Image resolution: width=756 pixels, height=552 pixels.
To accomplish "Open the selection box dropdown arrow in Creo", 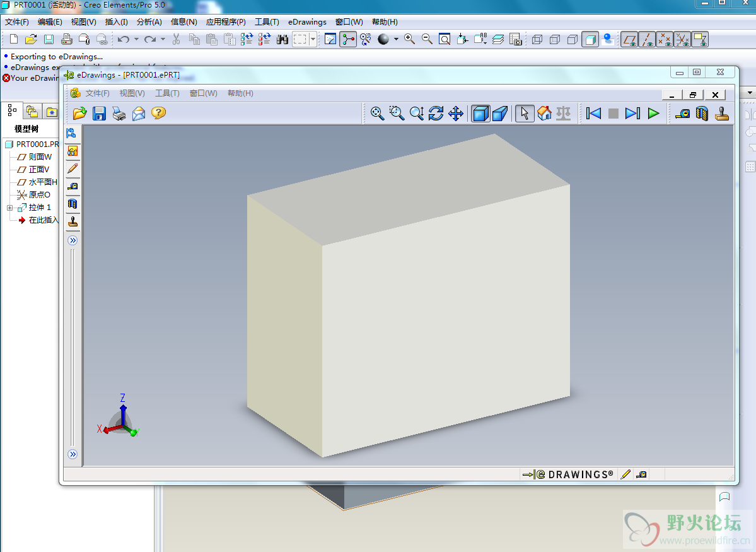I will tap(313, 39).
